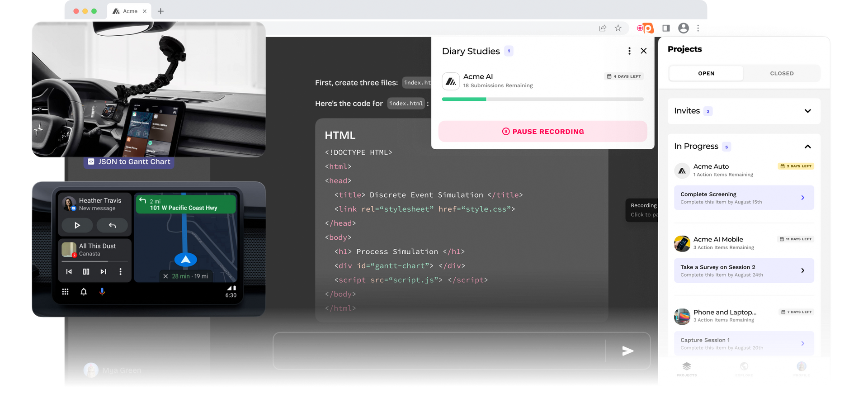
Task: Skip to next track in car display
Action: 103,271
